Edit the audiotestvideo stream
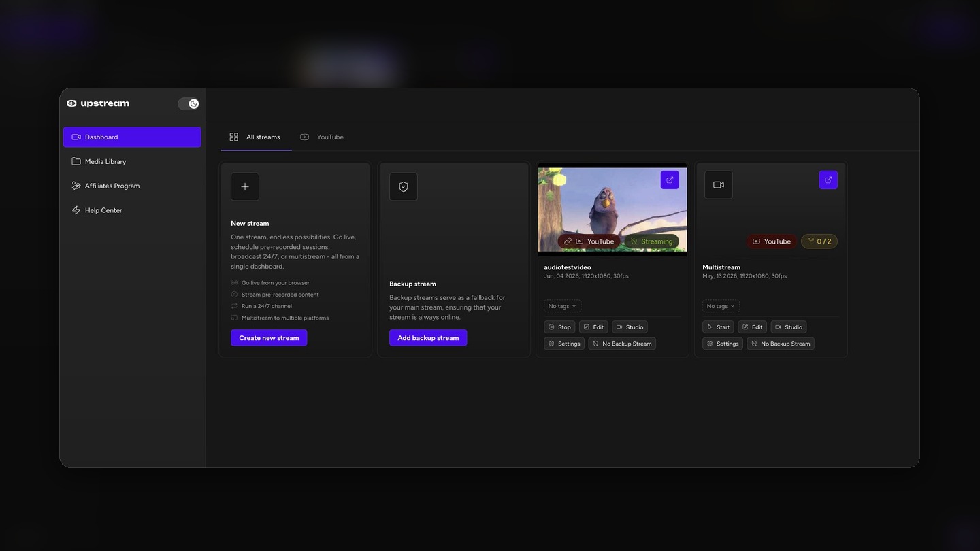Viewport: 980px width, 551px height. (593, 327)
